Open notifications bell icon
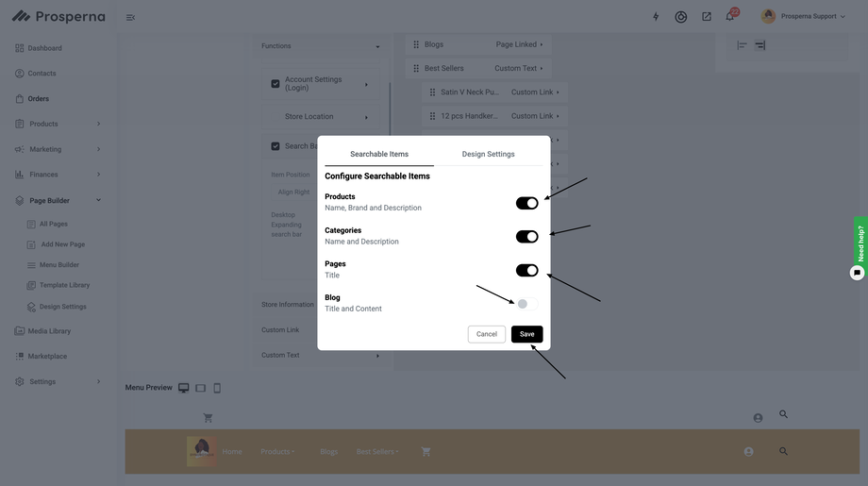 tap(729, 17)
